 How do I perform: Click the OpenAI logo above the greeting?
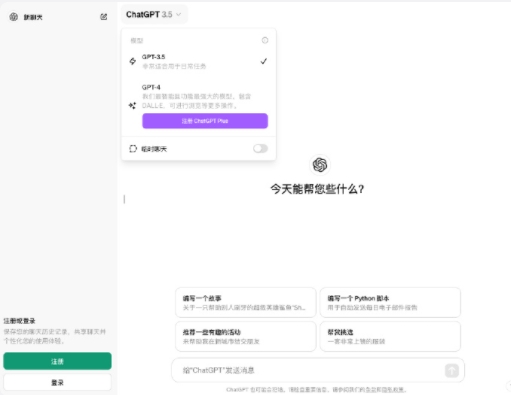pyautogui.click(x=320, y=165)
